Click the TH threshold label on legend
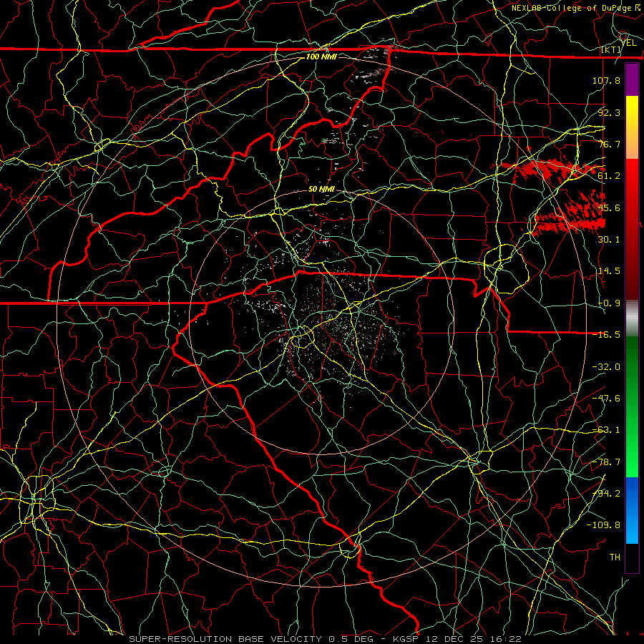 [615, 557]
